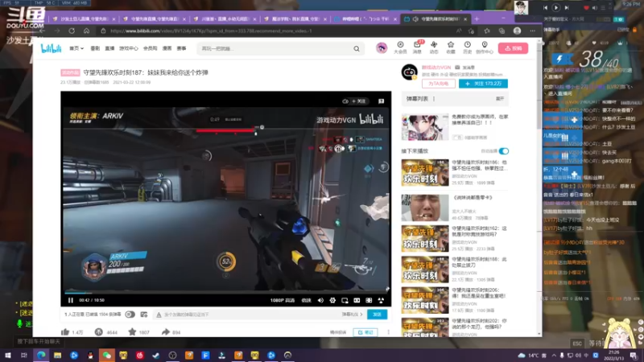Open the 收藏 favorites icon in header

pyautogui.click(x=451, y=47)
